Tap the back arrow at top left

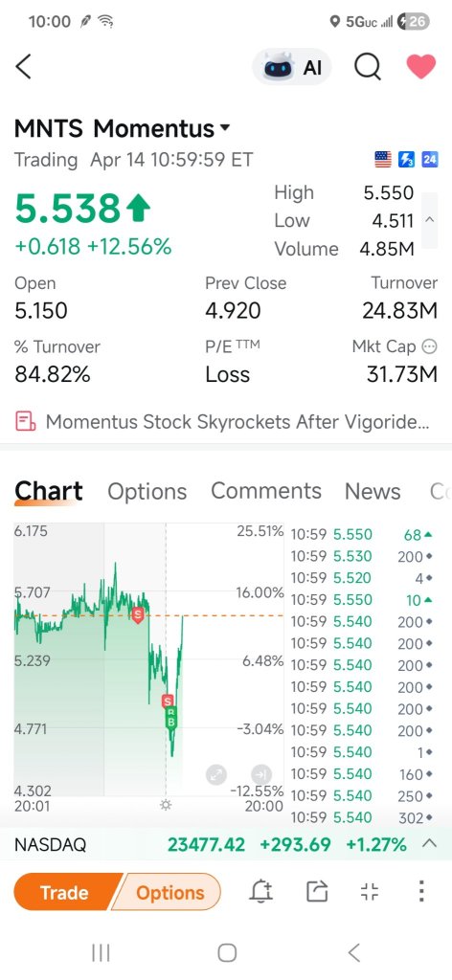(x=24, y=66)
